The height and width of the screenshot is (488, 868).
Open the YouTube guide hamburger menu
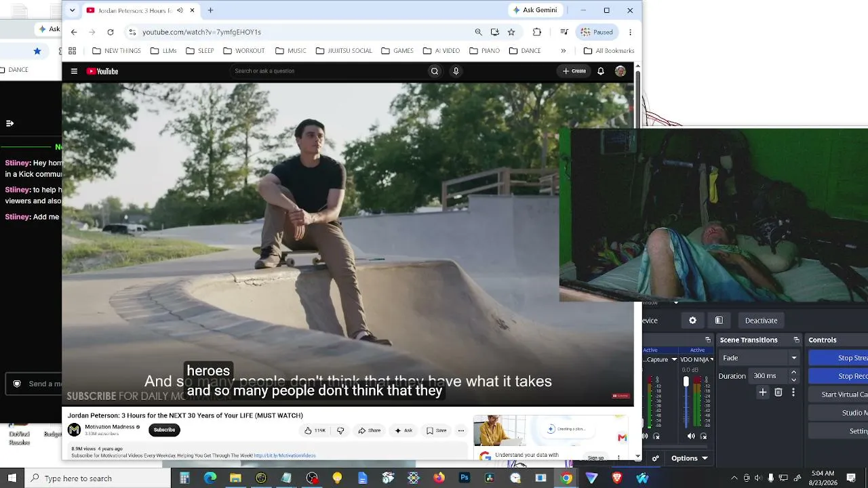click(x=74, y=71)
